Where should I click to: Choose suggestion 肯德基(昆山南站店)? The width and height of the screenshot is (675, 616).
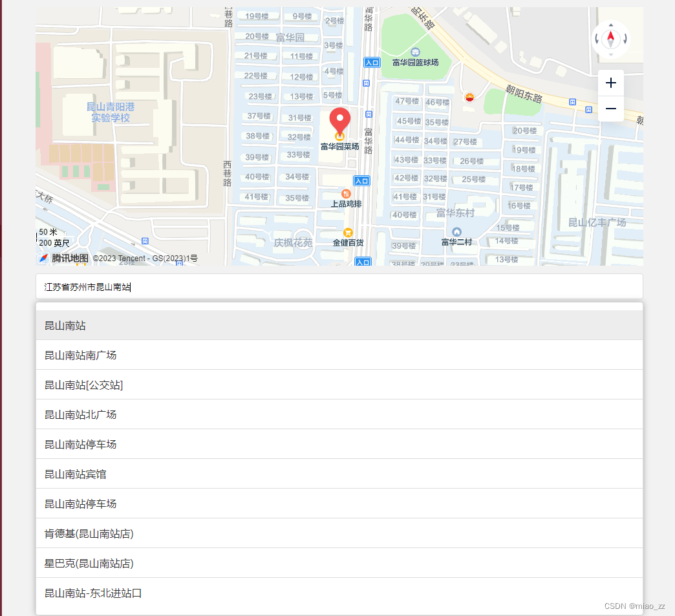tap(339, 534)
